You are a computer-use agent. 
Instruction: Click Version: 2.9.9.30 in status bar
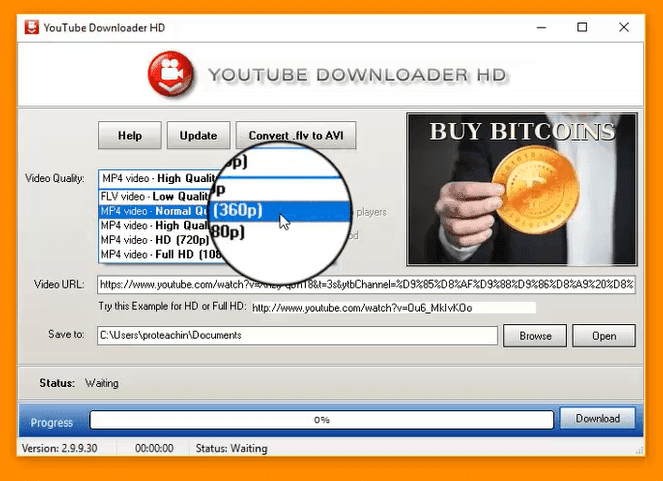[x=60, y=448]
